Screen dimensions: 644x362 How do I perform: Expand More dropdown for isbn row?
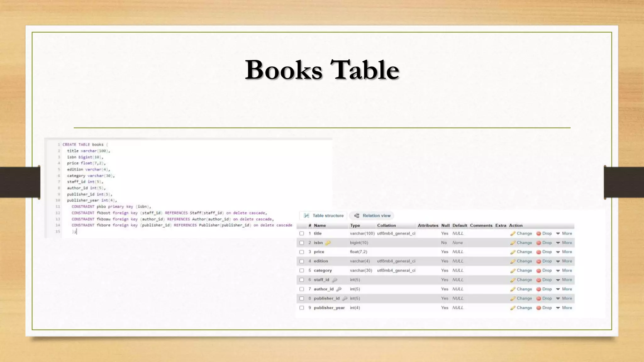(564, 243)
